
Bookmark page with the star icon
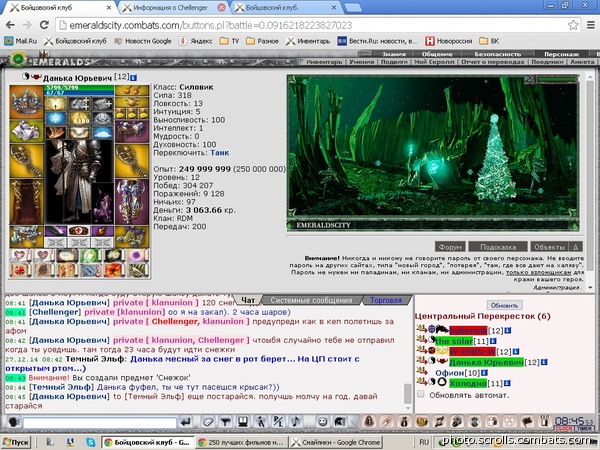click(573, 25)
